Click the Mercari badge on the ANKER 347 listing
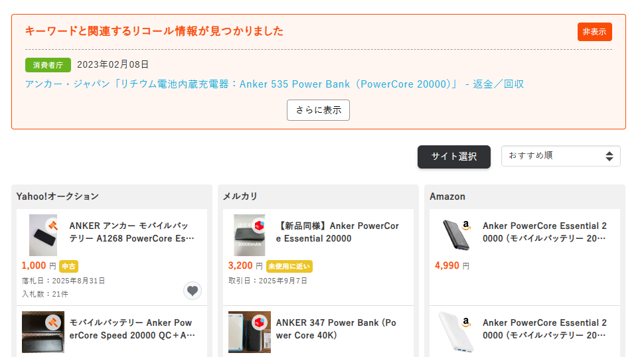 [258, 322]
